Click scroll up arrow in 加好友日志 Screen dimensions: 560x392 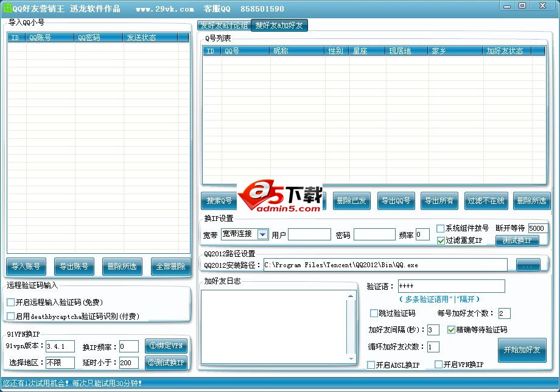351,296
